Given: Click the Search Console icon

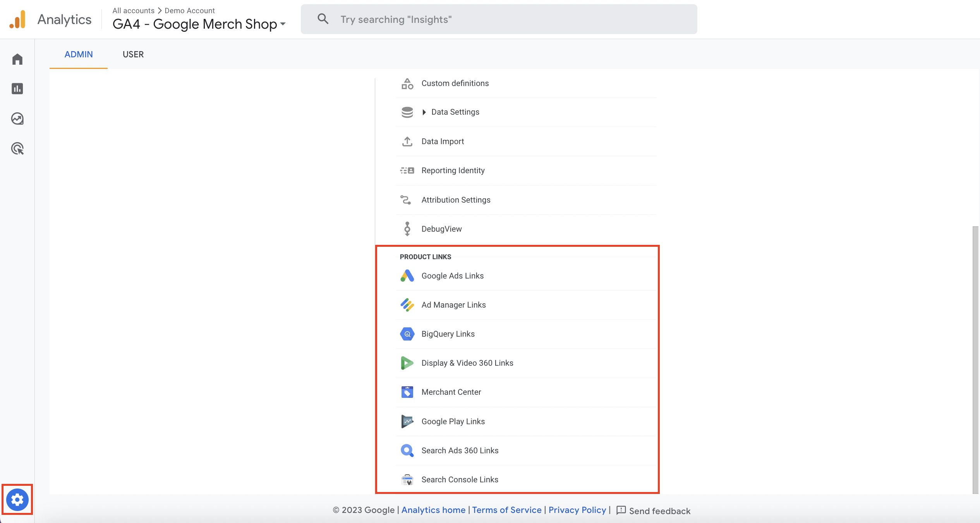Looking at the screenshot, I should click(407, 480).
